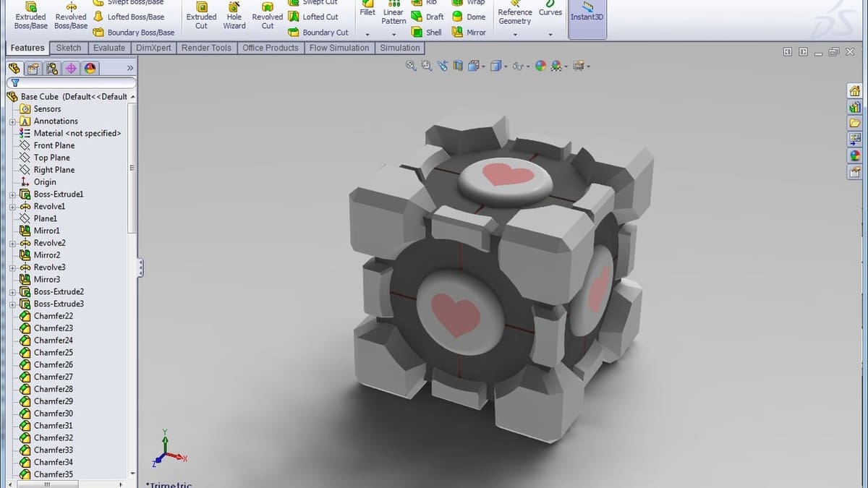Activate the Extruded Cut tool
This screenshot has height=488, width=868.
click(x=201, y=16)
